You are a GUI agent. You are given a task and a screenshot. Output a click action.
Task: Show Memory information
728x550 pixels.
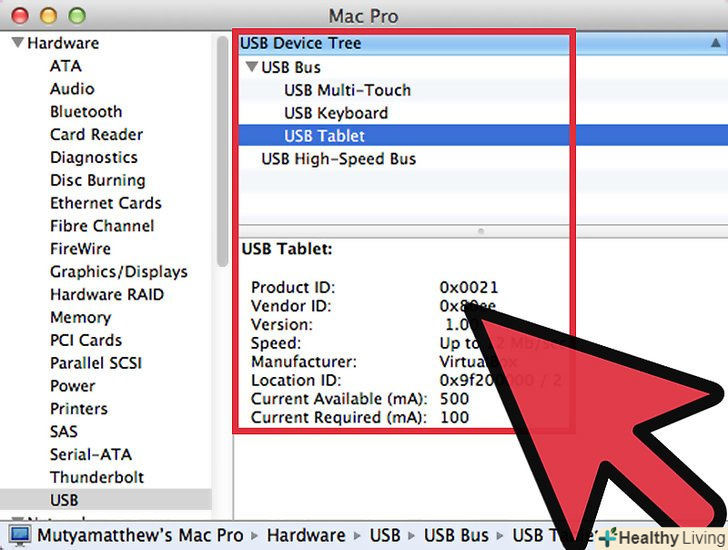click(80, 317)
